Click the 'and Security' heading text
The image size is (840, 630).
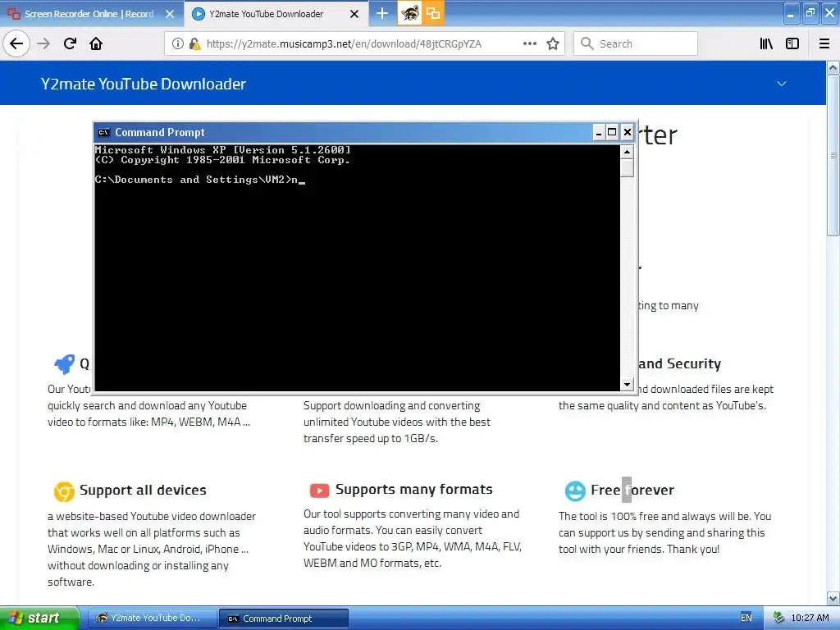(679, 363)
